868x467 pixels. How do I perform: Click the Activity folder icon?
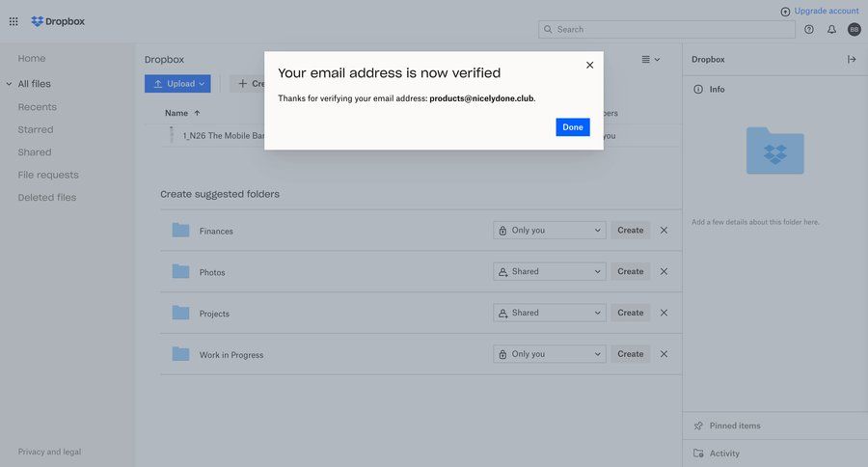(x=698, y=453)
